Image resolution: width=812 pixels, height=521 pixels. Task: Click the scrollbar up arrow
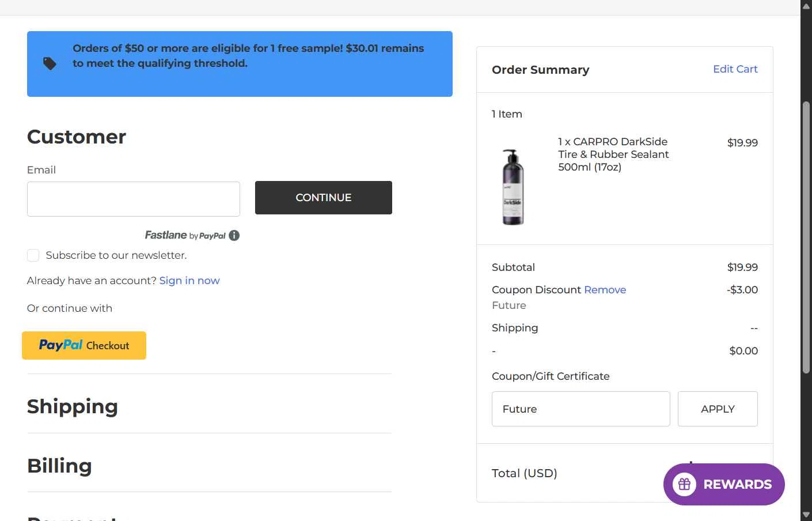point(806,6)
